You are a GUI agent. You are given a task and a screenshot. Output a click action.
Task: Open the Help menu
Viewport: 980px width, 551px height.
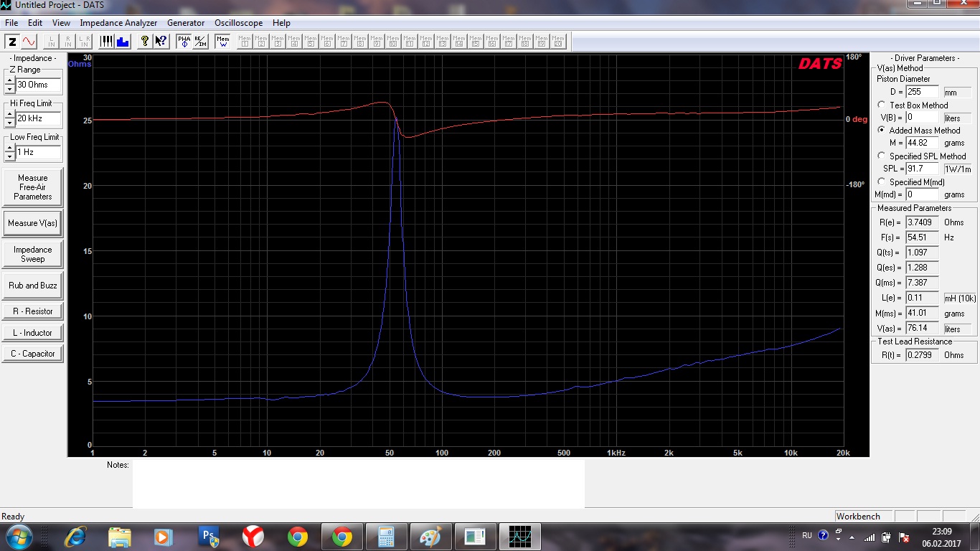281,23
